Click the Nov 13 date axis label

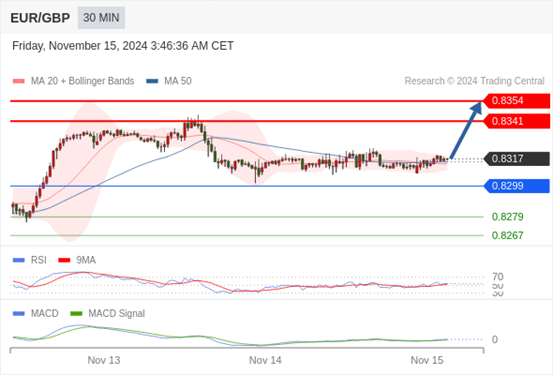point(104,360)
